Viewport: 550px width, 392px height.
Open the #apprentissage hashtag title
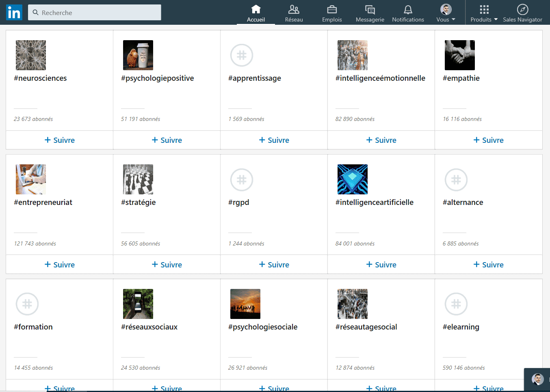pos(255,78)
